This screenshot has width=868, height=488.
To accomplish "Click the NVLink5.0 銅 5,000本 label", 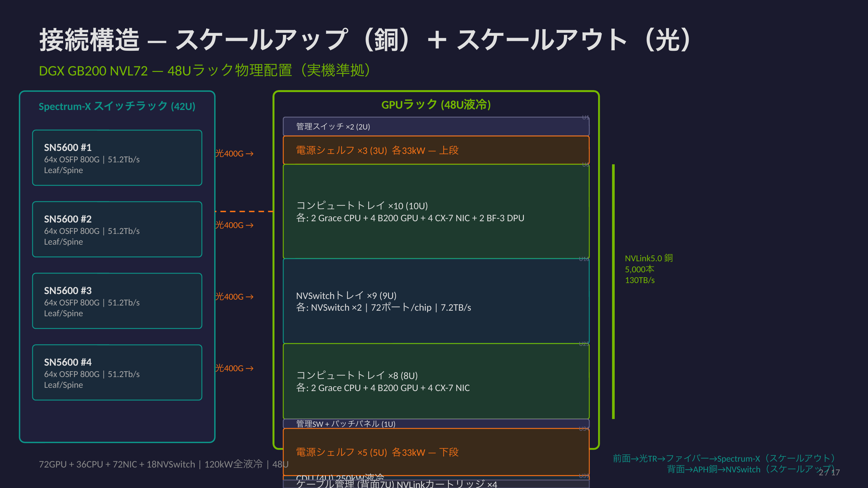I will pyautogui.click(x=648, y=269).
